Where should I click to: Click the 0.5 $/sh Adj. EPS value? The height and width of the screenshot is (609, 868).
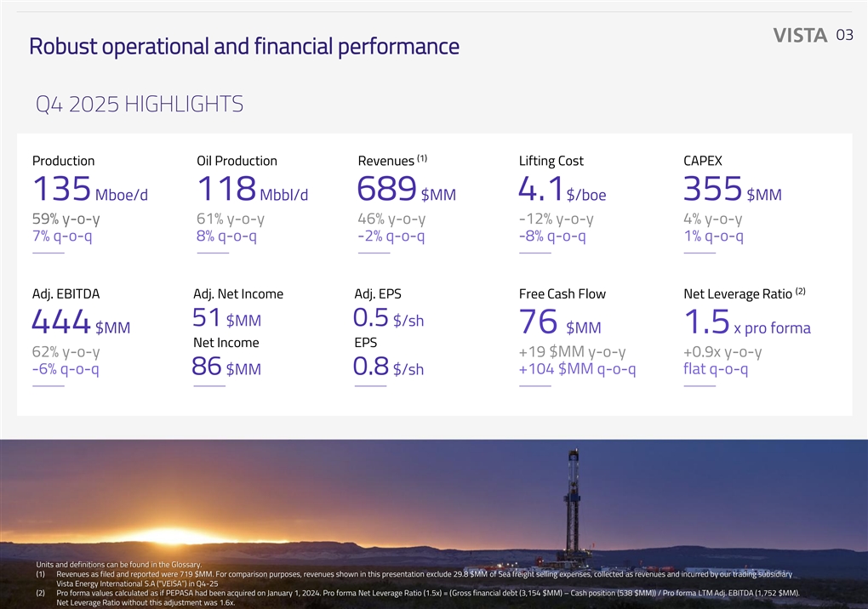388,318
